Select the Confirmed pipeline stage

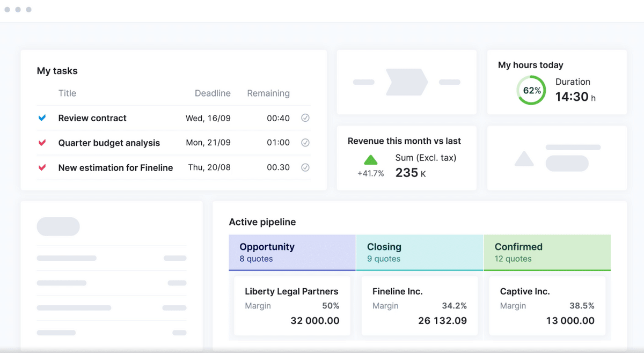click(x=547, y=252)
